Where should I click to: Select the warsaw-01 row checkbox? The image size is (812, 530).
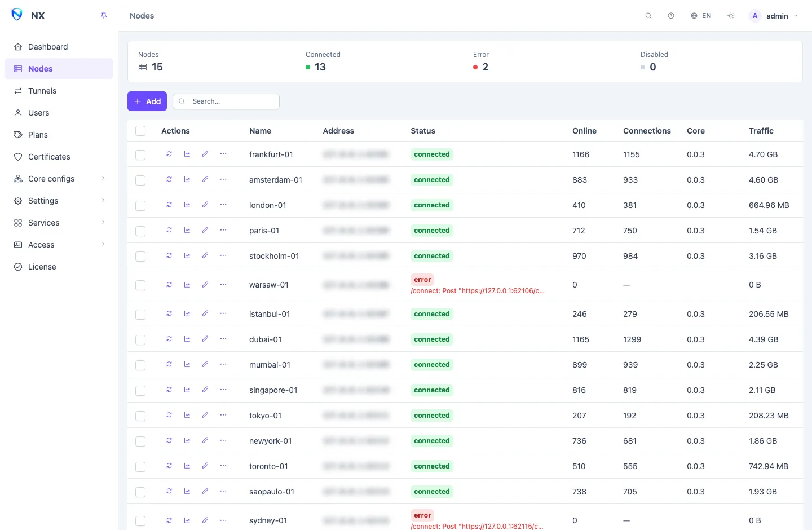tap(140, 285)
